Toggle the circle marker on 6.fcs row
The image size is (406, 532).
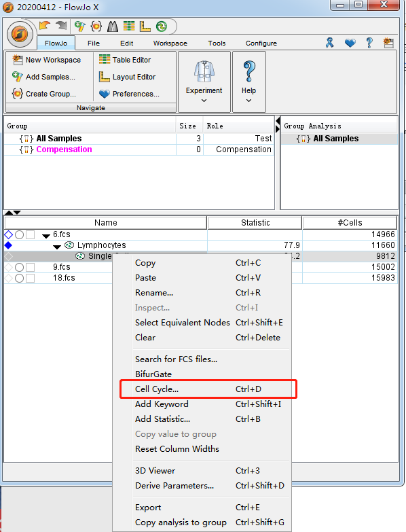click(19, 234)
